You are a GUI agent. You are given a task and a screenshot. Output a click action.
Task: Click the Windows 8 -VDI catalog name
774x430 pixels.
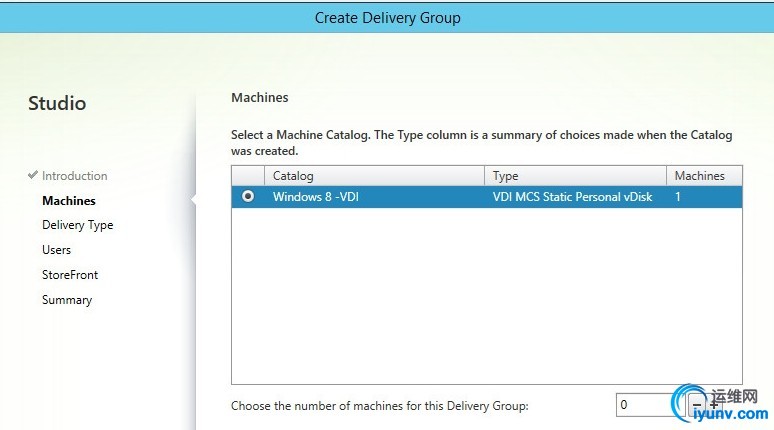316,196
